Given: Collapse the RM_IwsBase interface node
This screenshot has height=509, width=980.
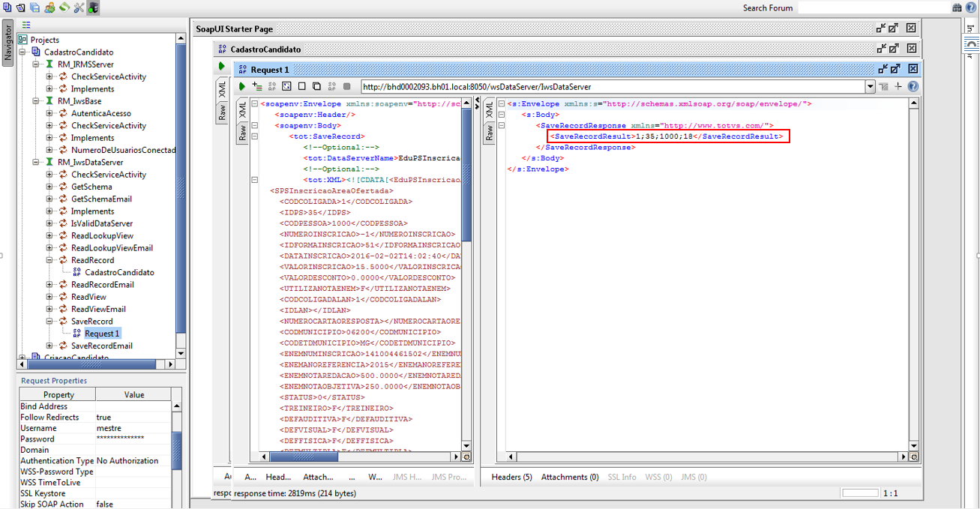Looking at the screenshot, I should (36, 101).
